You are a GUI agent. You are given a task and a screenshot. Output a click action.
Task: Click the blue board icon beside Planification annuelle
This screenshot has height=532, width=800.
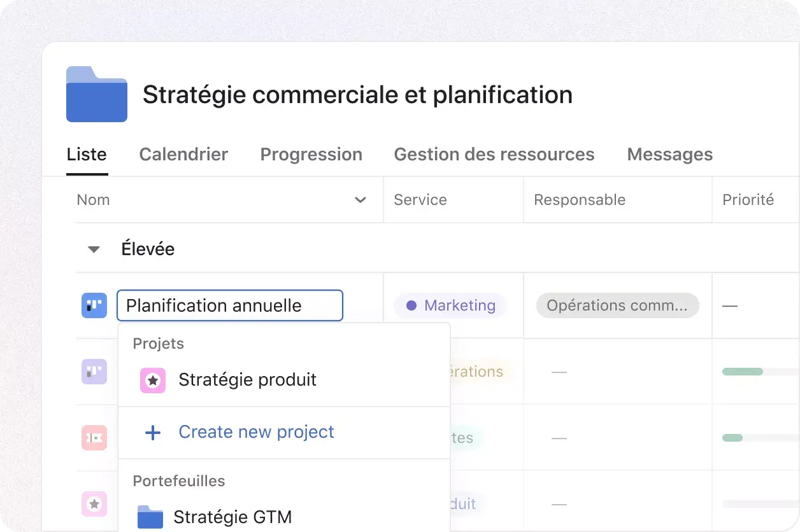[94, 305]
